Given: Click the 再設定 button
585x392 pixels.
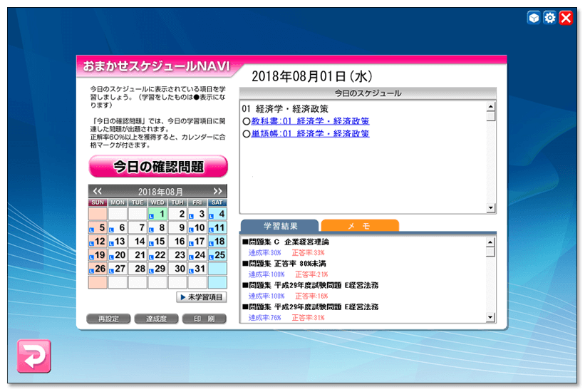Looking at the screenshot, I should (x=108, y=319).
